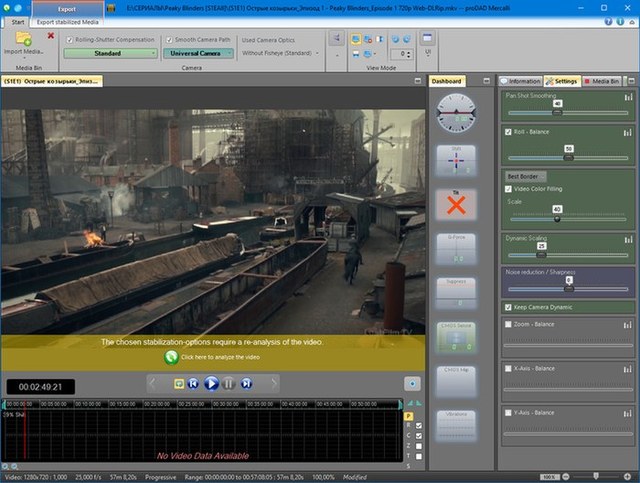Viewport: 640px width, 483px height.
Task: Switch to the Information tab
Action: (521, 80)
